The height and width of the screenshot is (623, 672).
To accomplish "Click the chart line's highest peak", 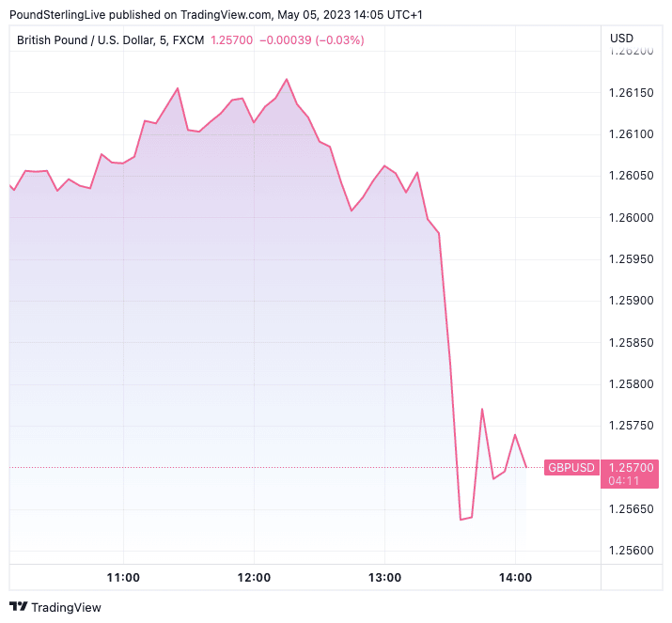I will 286,79.
